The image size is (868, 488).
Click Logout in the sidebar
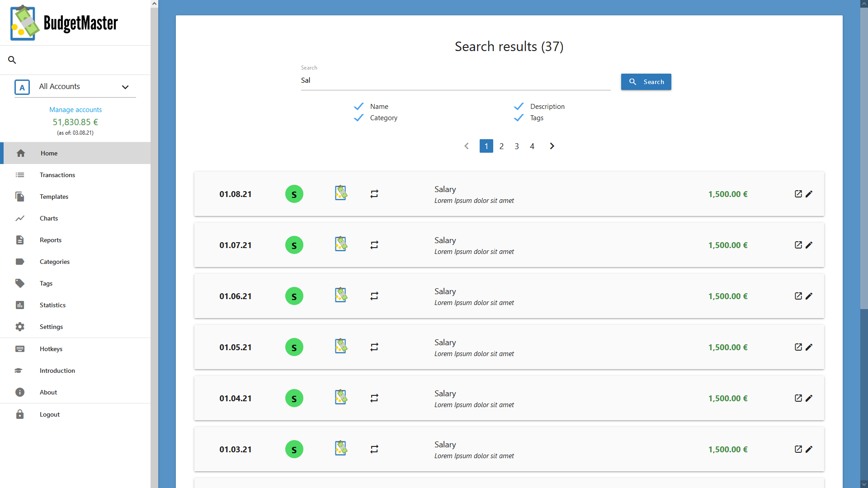coord(75,414)
